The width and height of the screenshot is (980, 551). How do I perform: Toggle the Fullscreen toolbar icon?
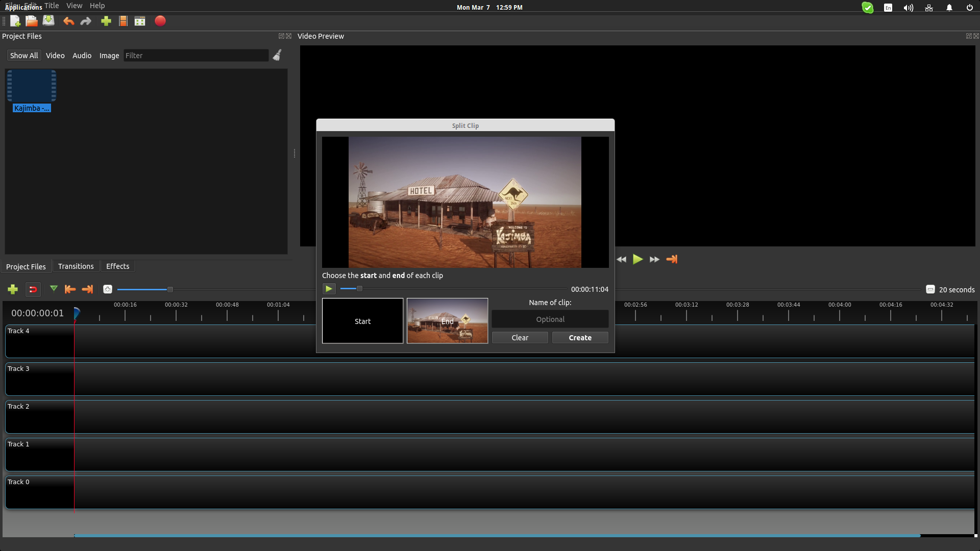click(x=140, y=21)
